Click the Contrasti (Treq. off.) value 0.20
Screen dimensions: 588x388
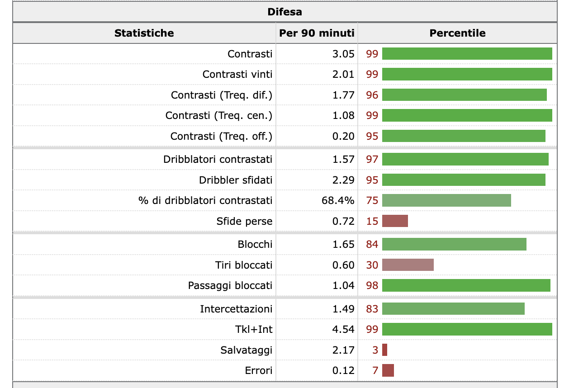[x=343, y=136]
